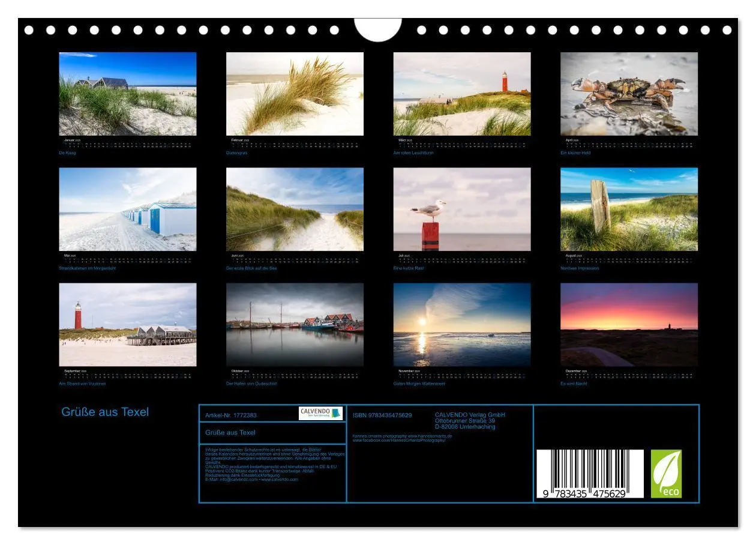Click the large 'Grüße aus Texel' heading
The width and height of the screenshot is (756, 545).
pos(105,412)
